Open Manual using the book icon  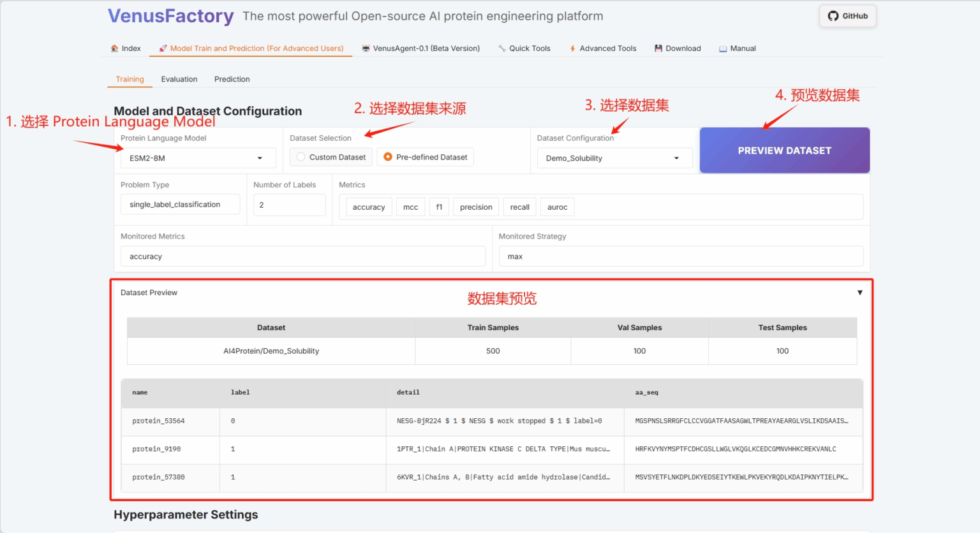pyautogui.click(x=723, y=48)
